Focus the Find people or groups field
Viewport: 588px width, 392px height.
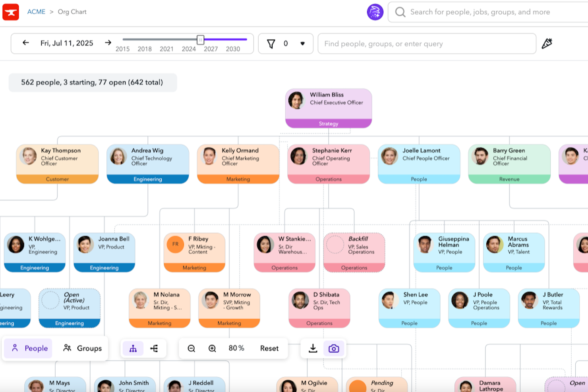tap(427, 44)
